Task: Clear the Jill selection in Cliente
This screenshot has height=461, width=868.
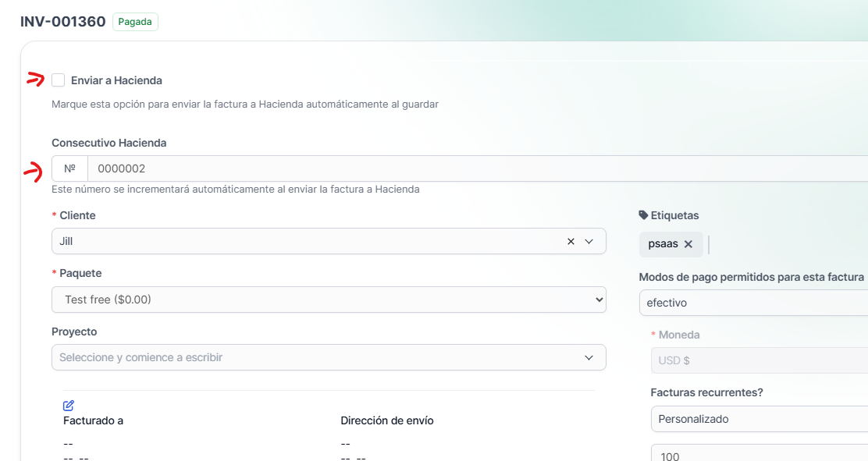Action: [x=571, y=242]
